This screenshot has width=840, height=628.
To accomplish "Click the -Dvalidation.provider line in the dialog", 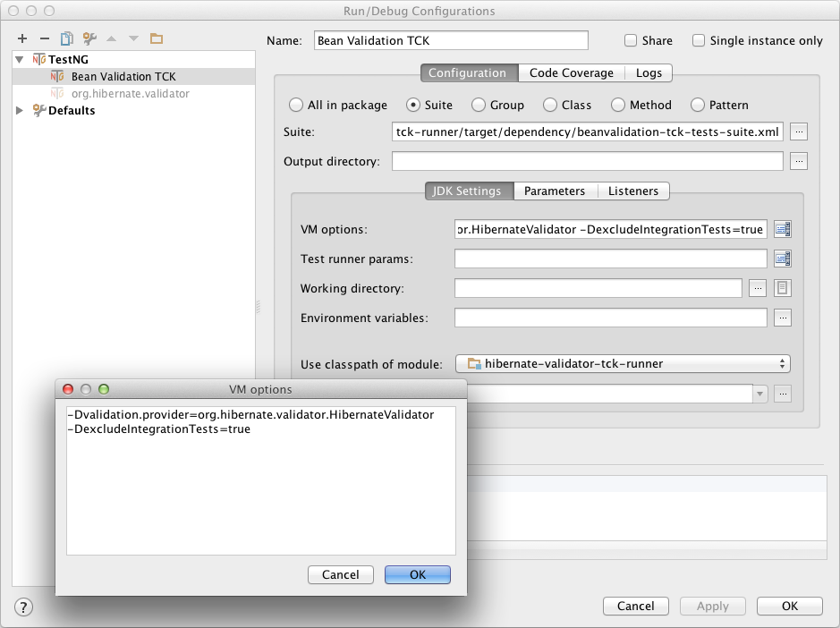I will coord(250,415).
